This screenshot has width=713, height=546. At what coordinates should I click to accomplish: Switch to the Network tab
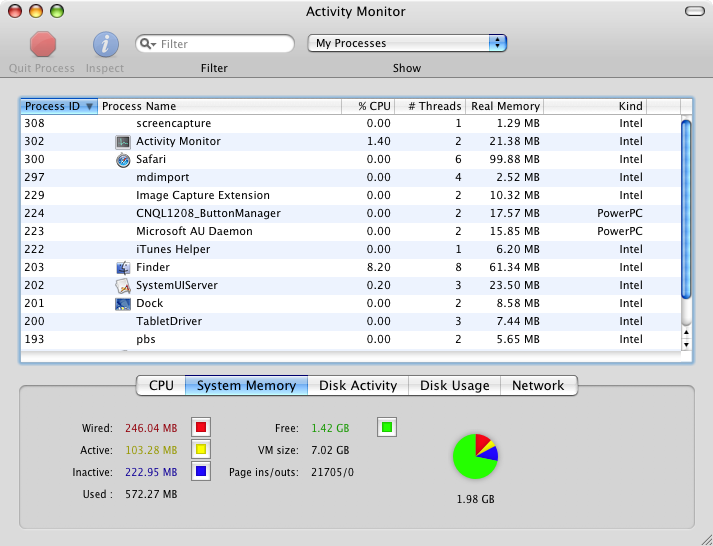tap(539, 386)
